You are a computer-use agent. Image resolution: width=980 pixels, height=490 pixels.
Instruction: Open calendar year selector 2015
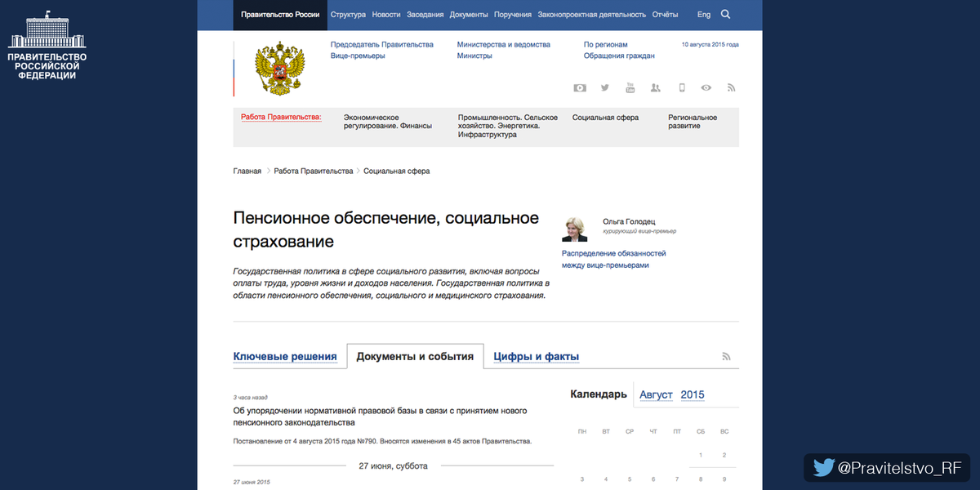(x=693, y=394)
